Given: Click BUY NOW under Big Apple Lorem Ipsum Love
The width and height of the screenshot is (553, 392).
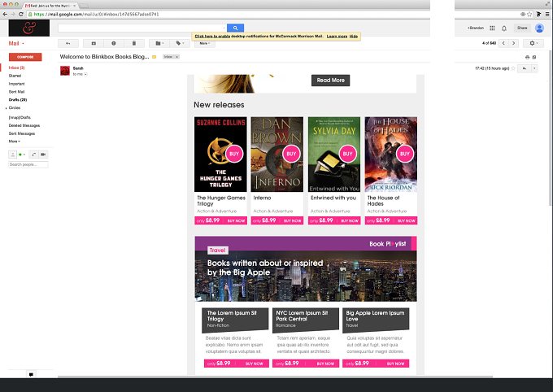Looking at the screenshot, I should 395,364.
